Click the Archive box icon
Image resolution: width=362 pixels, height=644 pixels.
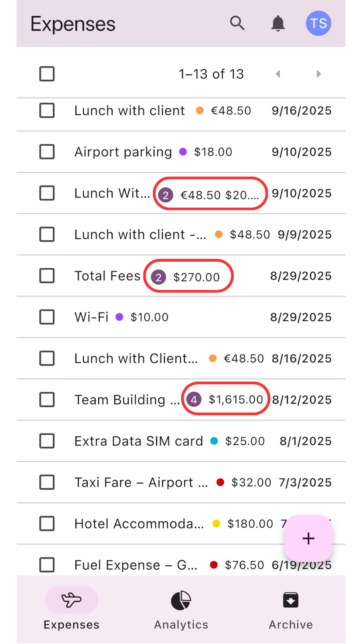(290, 600)
